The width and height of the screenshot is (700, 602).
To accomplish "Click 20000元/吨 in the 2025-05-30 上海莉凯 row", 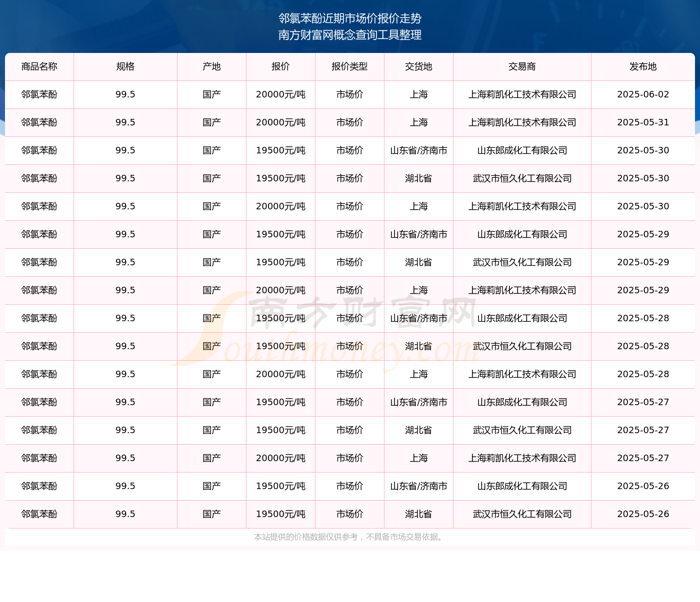I will (x=281, y=206).
